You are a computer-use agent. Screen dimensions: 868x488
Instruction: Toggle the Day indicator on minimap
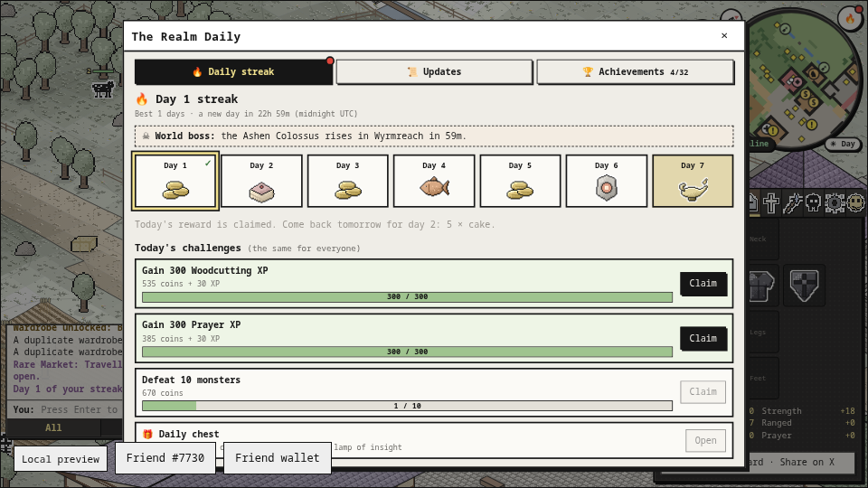tap(843, 144)
